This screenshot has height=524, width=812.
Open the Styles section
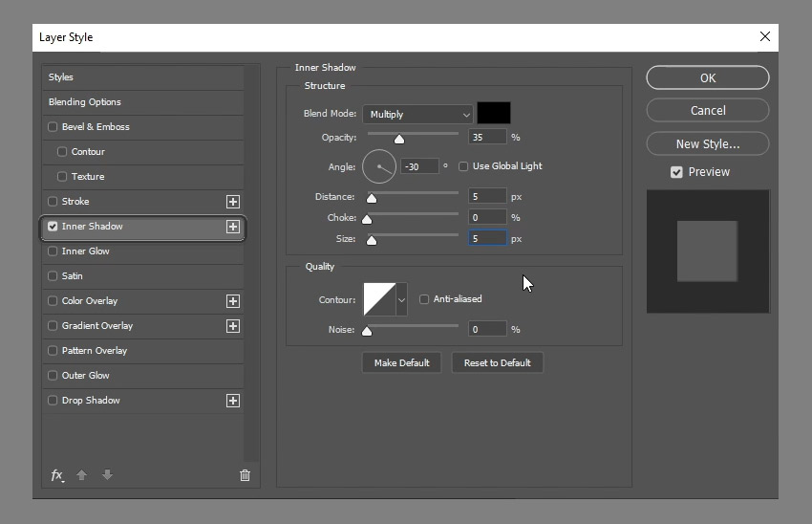(143, 77)
